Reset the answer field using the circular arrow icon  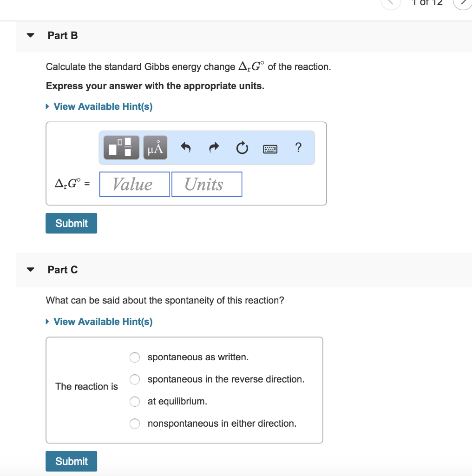click(x=242, y=147)
